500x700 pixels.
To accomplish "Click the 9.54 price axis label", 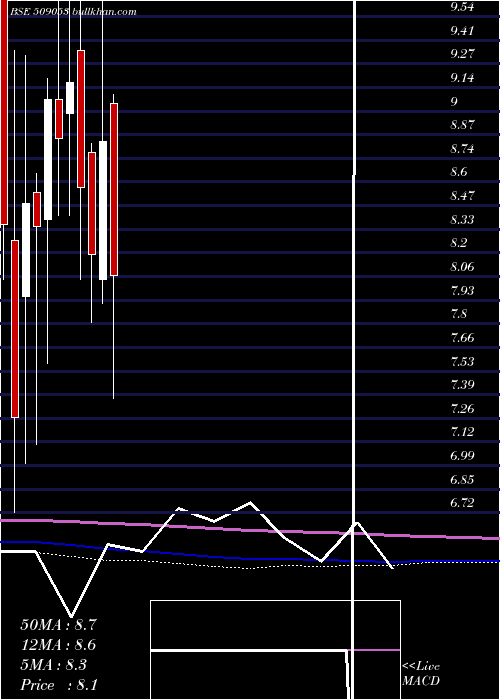I will click(x=462, y=8).
